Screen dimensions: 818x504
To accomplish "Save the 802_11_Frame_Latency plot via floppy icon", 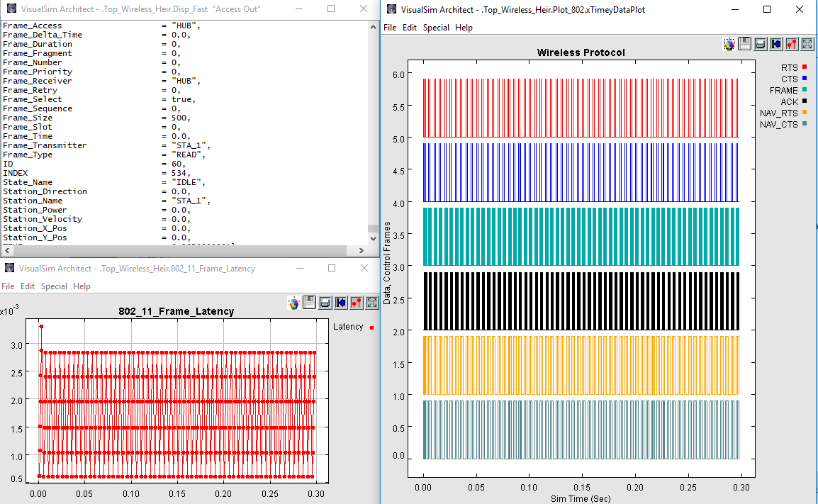I will tap(310, 303).
